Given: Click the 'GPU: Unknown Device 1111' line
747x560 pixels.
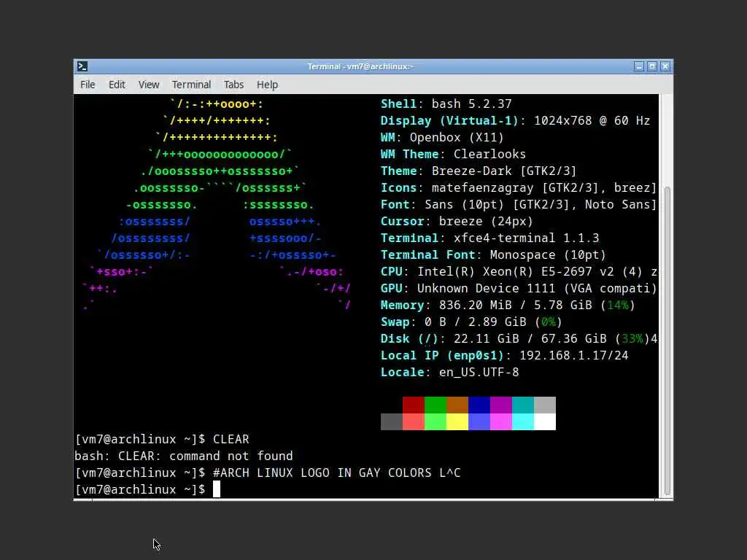Looking at the screenshot, I should pos(519,289).
